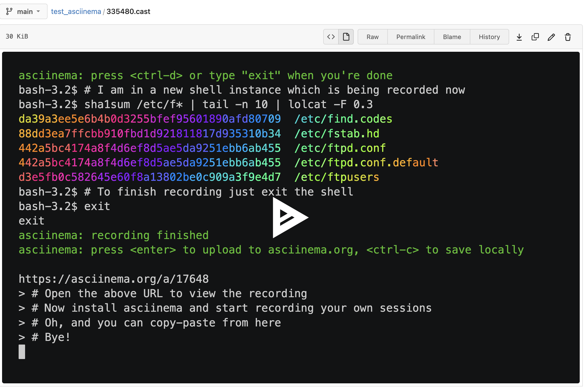Click the da39a3ee hash value text
This screenshot has height=388, width=588.
pyautogui.click(x=150, y=119)
